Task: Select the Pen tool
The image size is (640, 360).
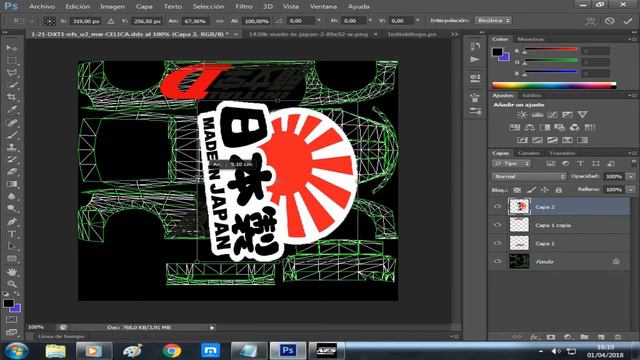Action: click(x=11, y=222)
